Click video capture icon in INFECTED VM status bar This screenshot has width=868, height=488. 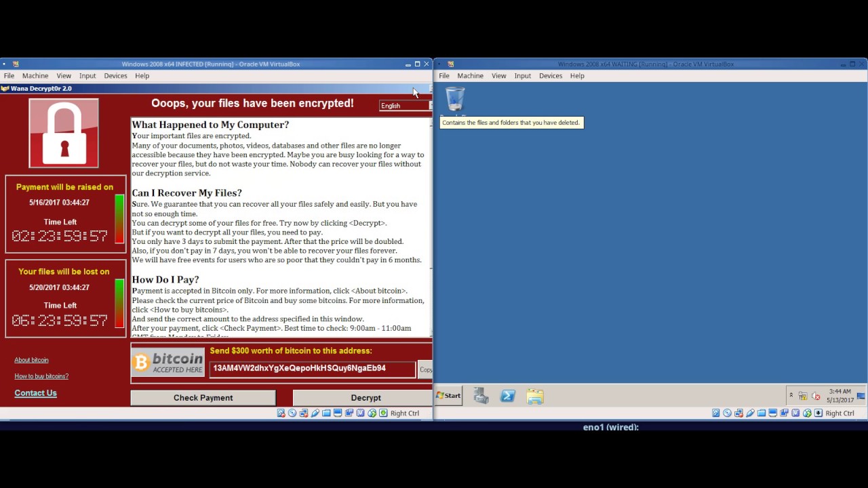coord(349,413)
